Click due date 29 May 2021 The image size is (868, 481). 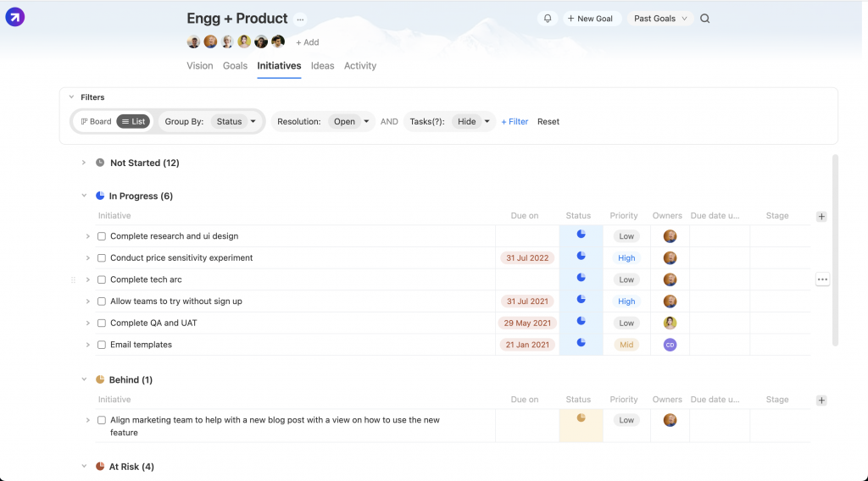(x=527, y=323)
